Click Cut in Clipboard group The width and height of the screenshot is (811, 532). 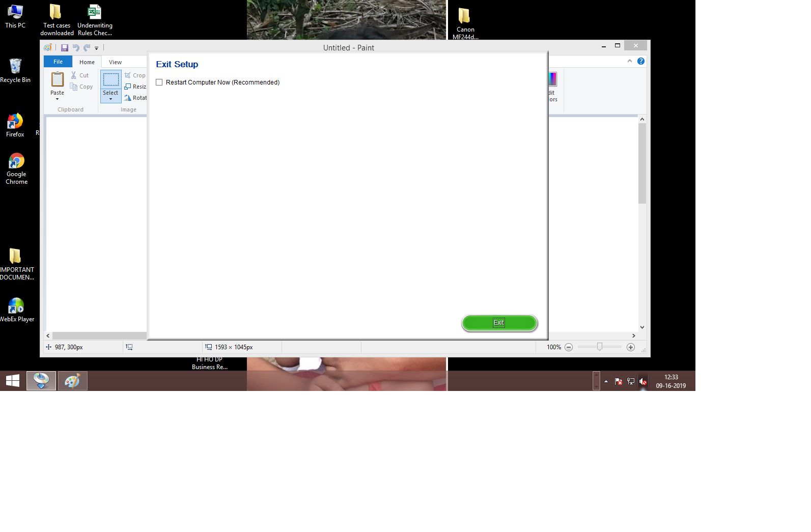pos(79,75)
